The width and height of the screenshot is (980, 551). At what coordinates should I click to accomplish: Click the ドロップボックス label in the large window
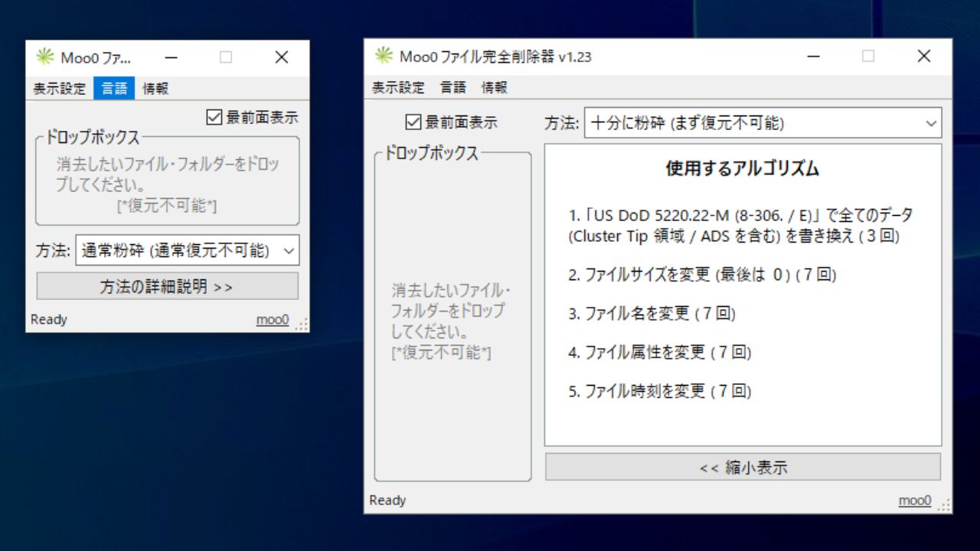[430, 153]
